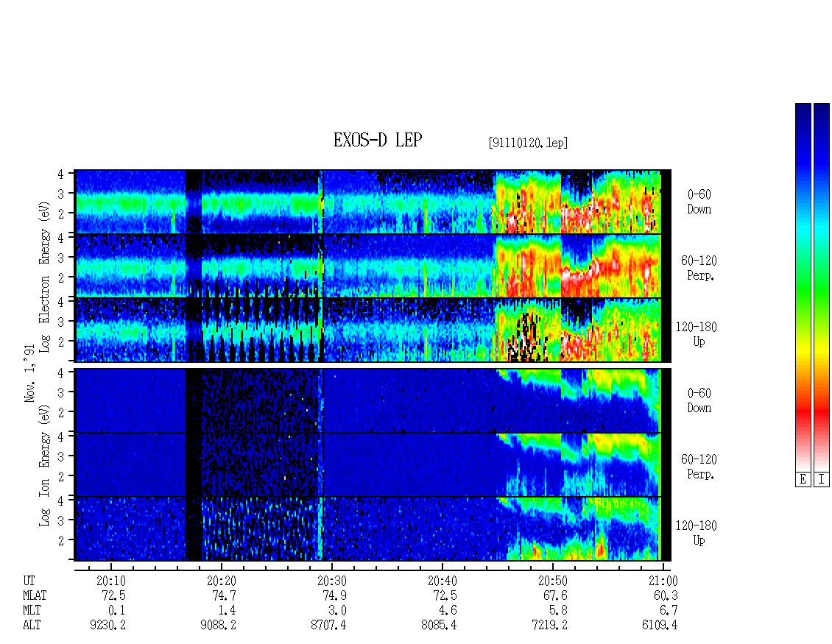Click the ALT value 8707.4
The width and height of the screenshot is (832, 644).
(328, 626)
